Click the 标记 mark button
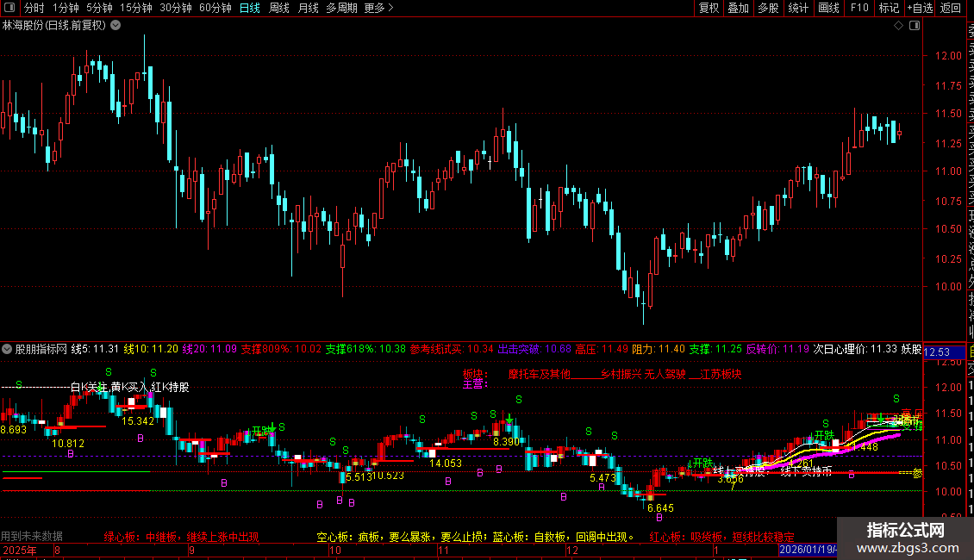This screenshot has width=974, height=560. pos(889,8)
